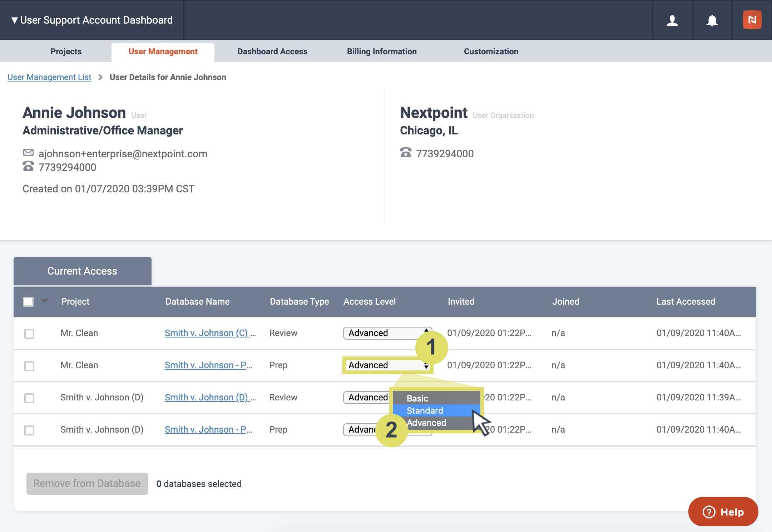772x532 pixels.
Task: Open the Help button
Action: coord(723,512)
